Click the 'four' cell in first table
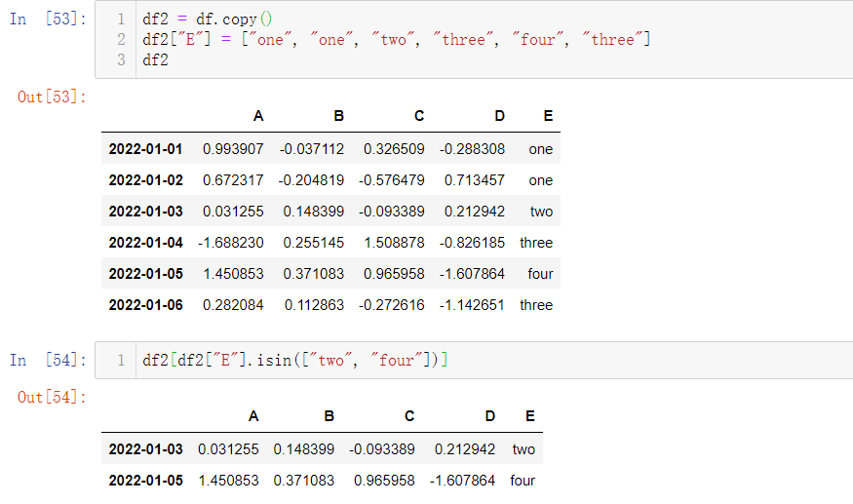The width and height of the screenshot is (853, 504). coord(540,274)
